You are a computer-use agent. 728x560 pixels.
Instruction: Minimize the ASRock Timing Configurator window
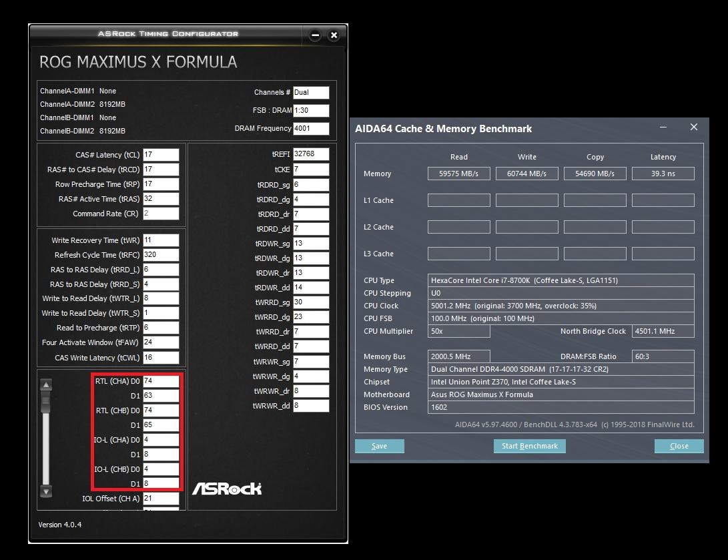pyautogui.click(x=315, y=35)
